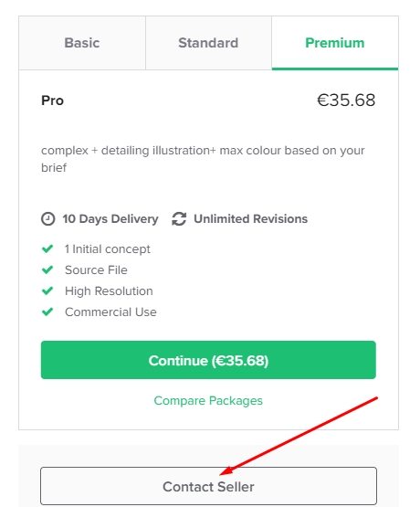The image size is (420, 507).
Task: Click the Source File feature text
Action: coord(96,270)
